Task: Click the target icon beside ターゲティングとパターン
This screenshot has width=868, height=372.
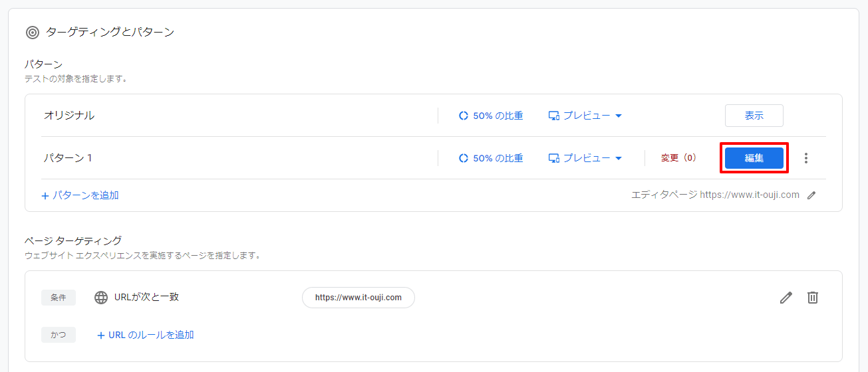Action: 33,33
